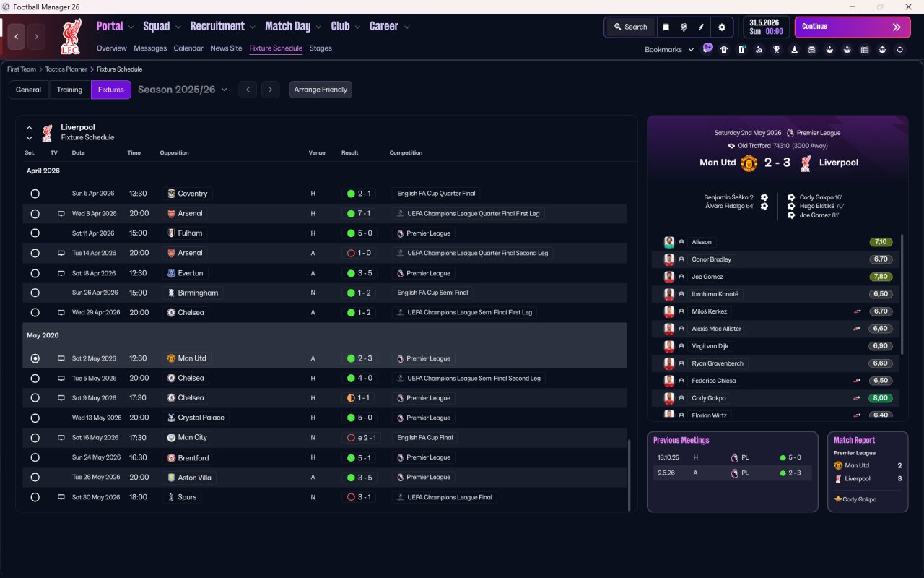The height and width of the screenshot is (578, 924).
Task: Click the coins stack icon in the bookmarks bar
Action: click(x=812, y=50)
